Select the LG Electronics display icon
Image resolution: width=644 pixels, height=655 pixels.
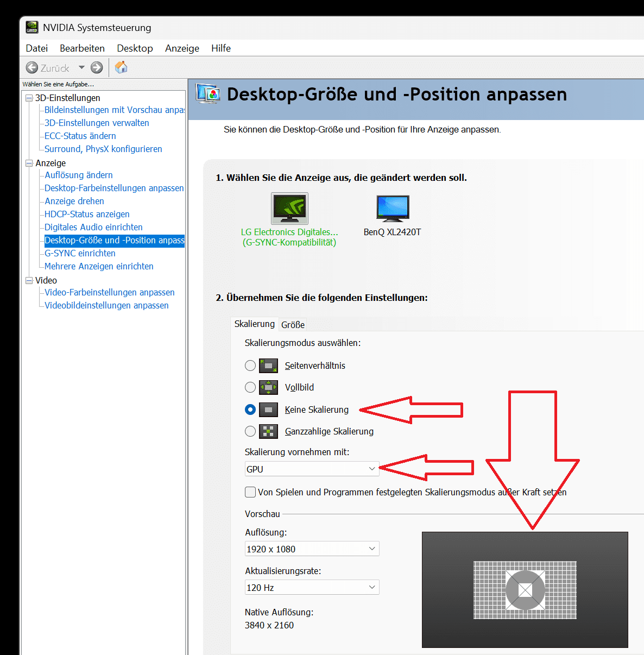pos(289,208)
